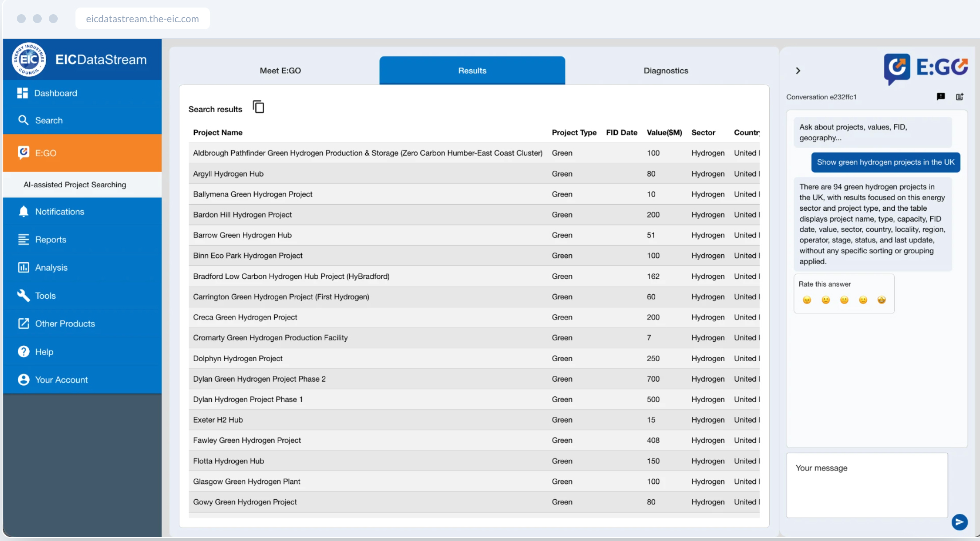The height and width of the screenshot is (541, 980).
Task: Click the Your Account label
Action: click(x=61, y=379)
